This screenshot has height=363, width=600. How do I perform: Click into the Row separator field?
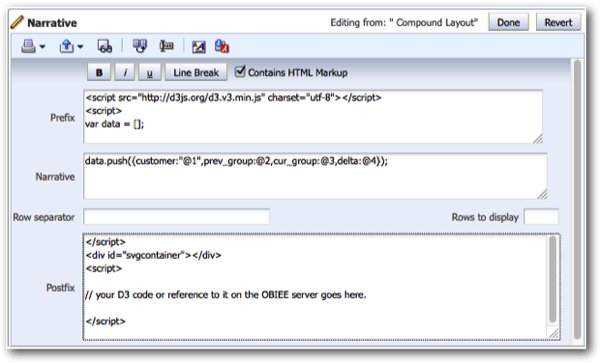(176, 217)
